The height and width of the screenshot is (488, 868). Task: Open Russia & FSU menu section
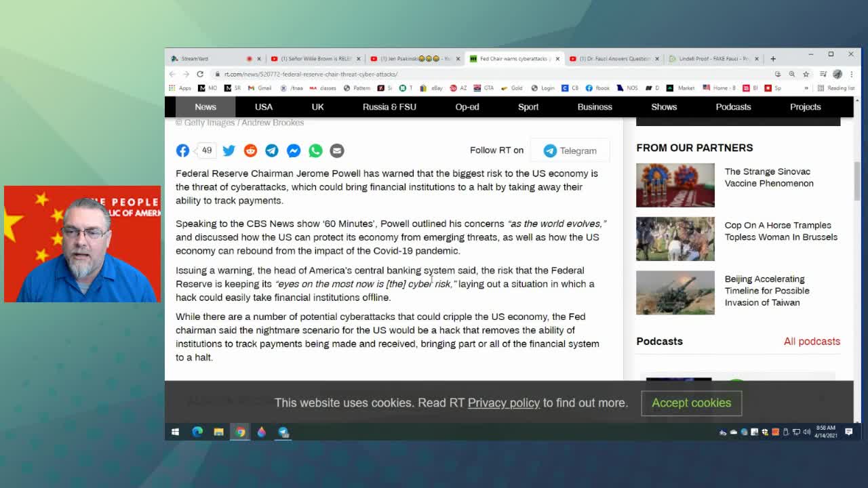point(389,106)
